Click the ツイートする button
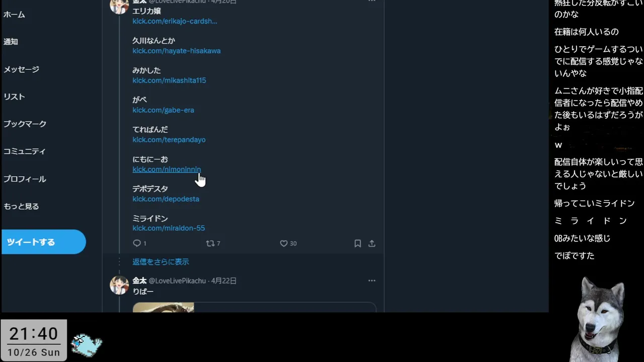Image resolution: width=644 pixels, height=362 pixels. (43, 242)
